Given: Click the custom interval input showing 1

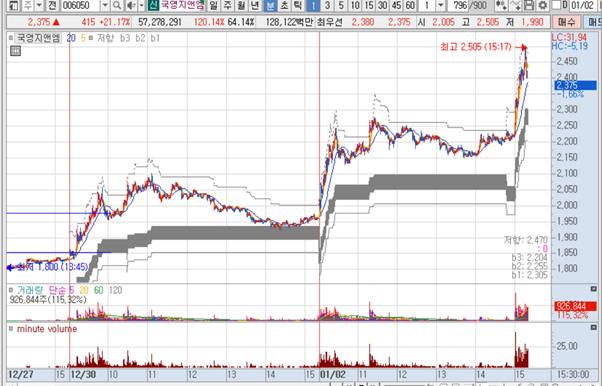Looking at the screenshot, I should tap(427, 5).
